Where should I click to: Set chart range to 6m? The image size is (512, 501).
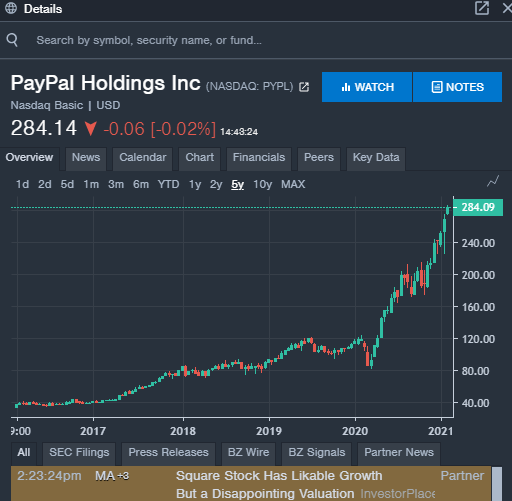pos(141,184)
